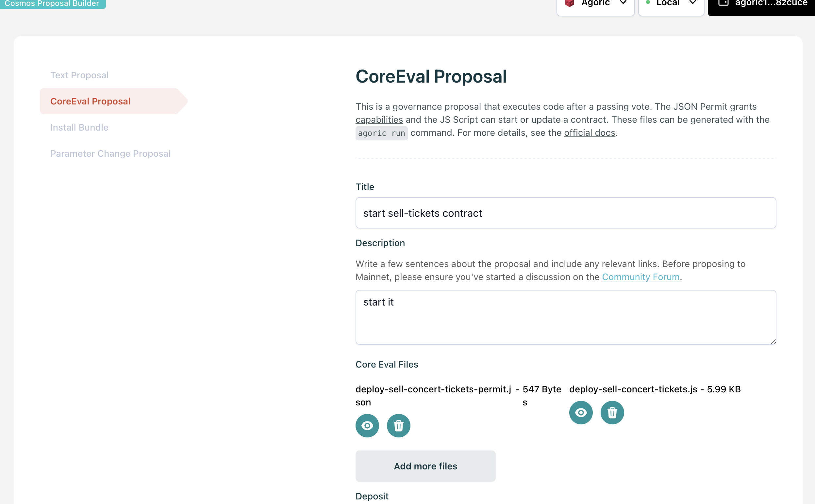Open the Community Forum link
The image size is (815, 504).
(x=640, y=277)
